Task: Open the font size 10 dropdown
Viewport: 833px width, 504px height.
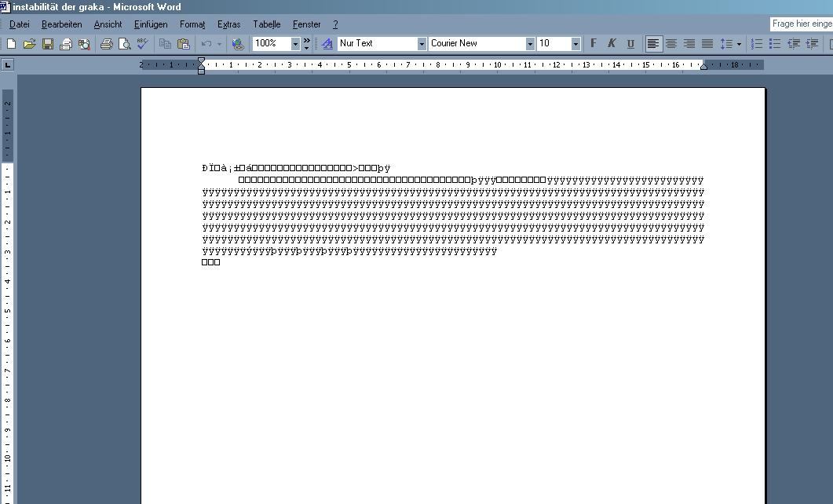Action: point(575,43)
